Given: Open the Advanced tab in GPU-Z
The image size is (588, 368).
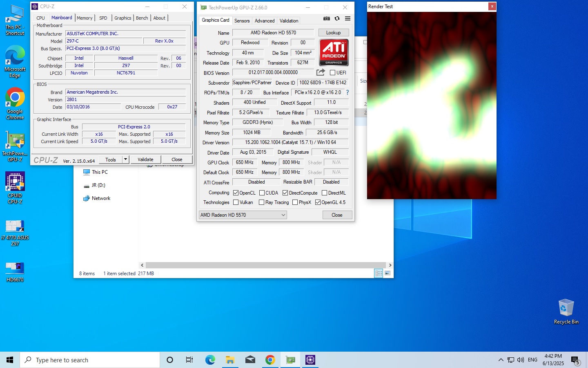Looking at the screenshot, I should [x=265, y=21].
